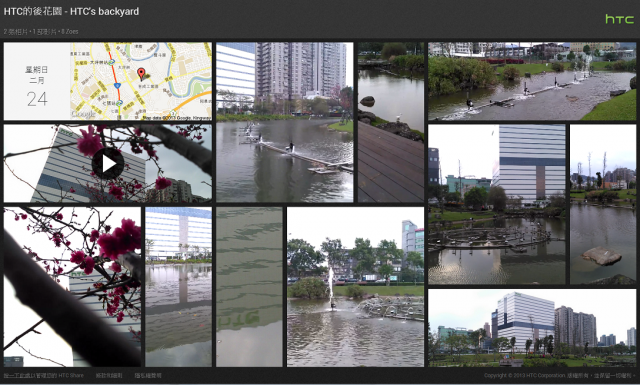Open the rippled water reflection photo

coord(249,287)
